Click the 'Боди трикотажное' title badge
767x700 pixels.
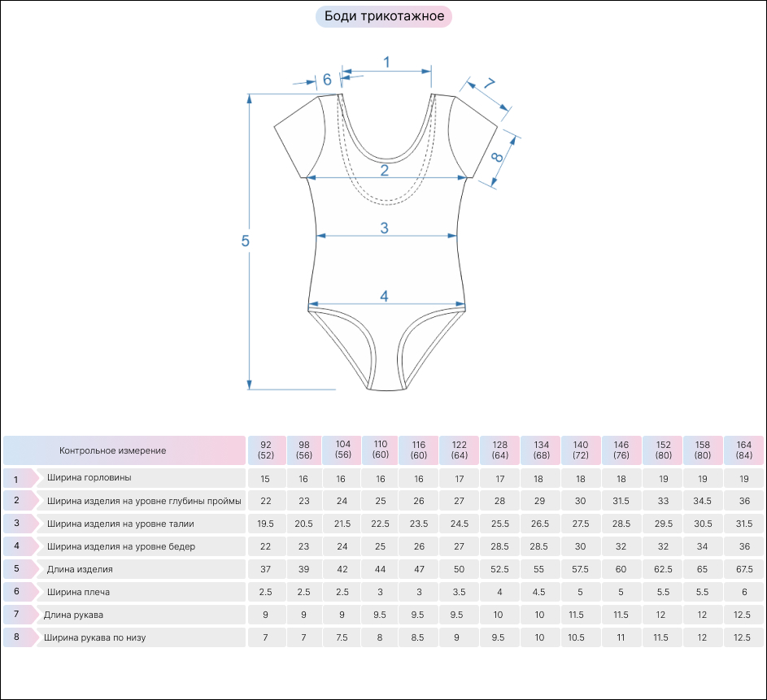coord(383,17)
